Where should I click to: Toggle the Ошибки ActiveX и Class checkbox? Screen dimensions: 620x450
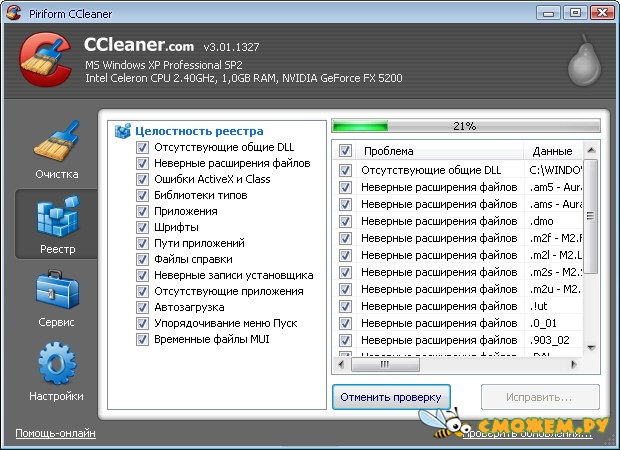[x=142, y=180]
